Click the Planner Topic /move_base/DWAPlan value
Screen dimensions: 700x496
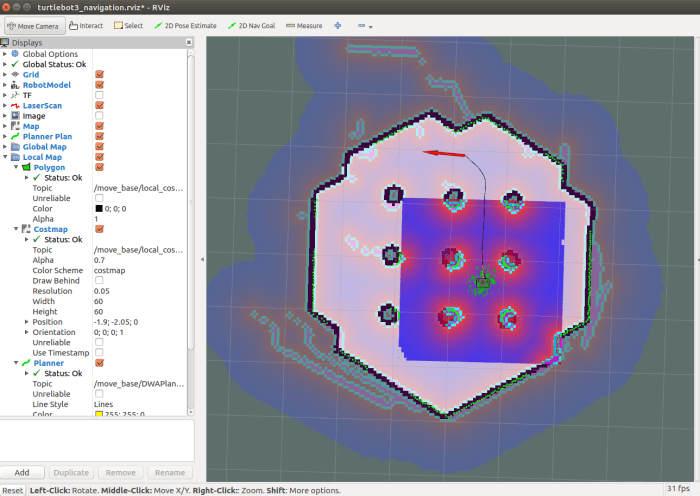point(139,384)
